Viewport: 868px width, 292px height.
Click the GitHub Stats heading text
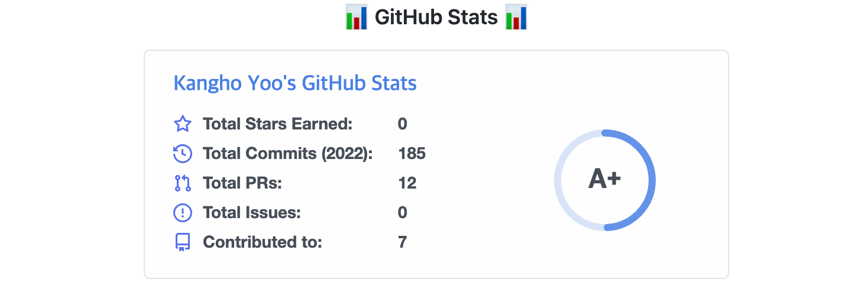click(x=436, y=18)
